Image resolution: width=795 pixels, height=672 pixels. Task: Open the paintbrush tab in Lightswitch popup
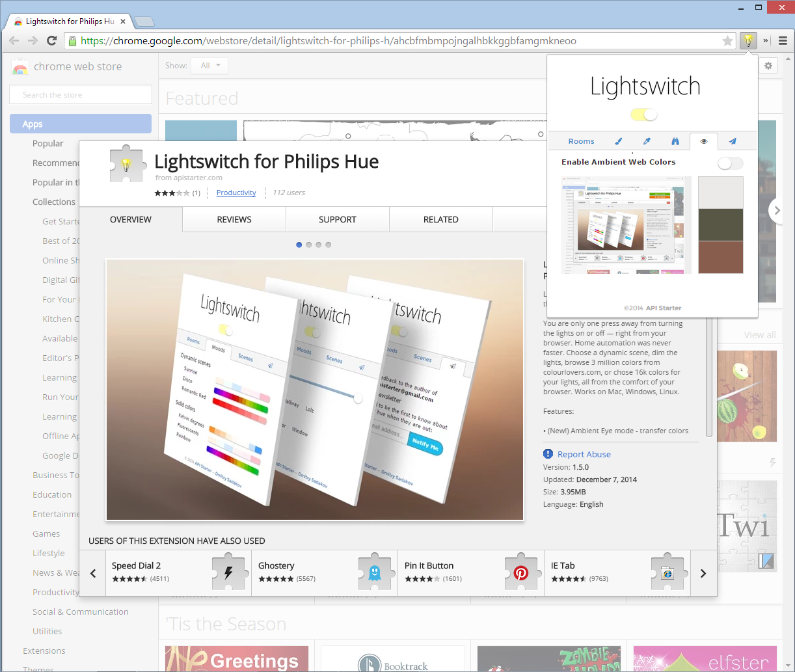pyautogui.click(x=619, y=141)
